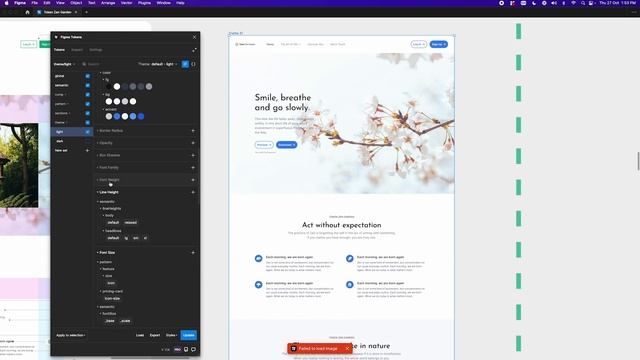Dismiss the Failed to load image toast

pos(347,349)
